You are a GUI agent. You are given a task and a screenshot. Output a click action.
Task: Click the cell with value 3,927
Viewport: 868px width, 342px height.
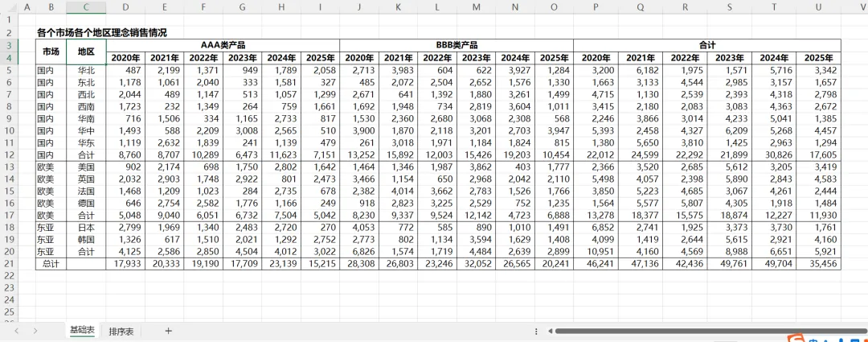point(515,70)
